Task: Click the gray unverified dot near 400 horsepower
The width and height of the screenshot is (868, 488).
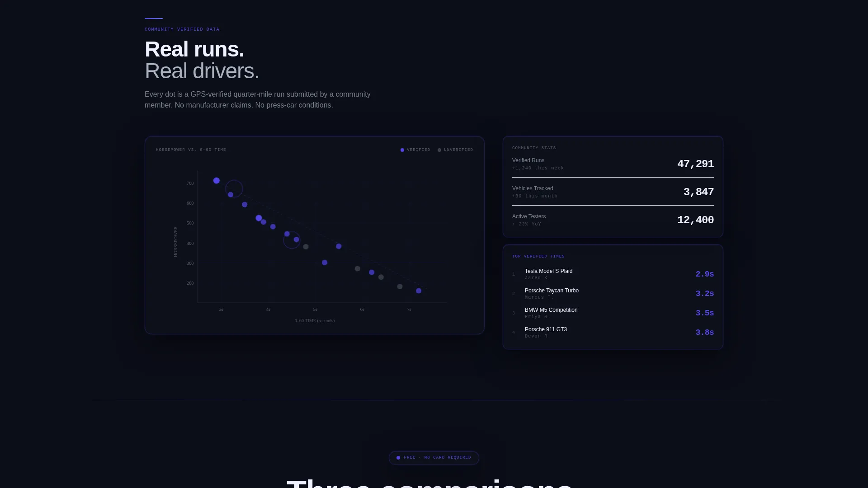Action: [306, 247]
